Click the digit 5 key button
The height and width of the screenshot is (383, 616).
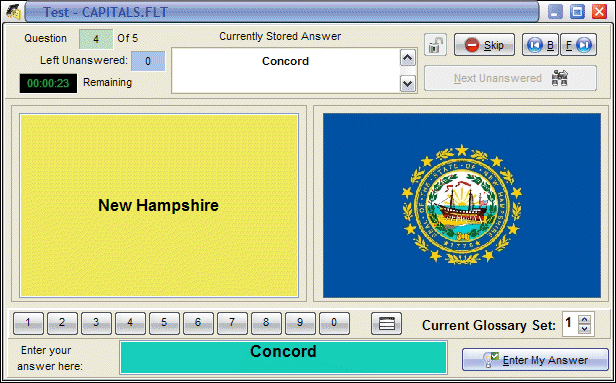[164, 323]
